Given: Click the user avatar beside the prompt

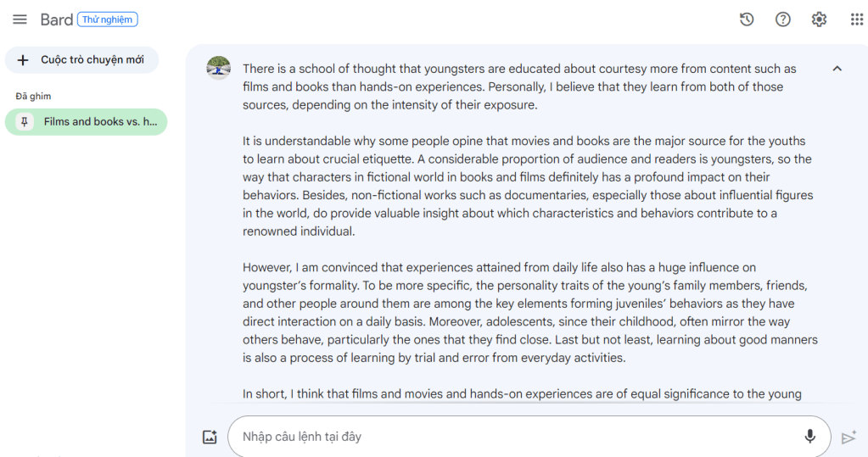Looking at the screenshot, I should pyautogui.click(x=219, y=68).
